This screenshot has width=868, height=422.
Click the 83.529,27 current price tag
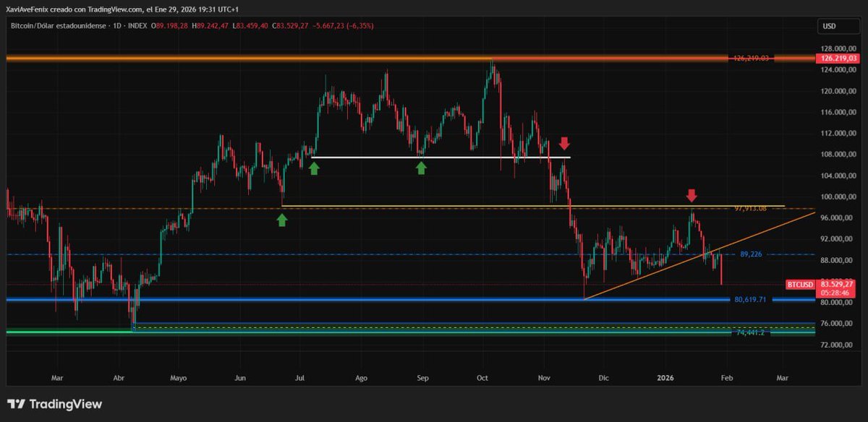point(838,285)
